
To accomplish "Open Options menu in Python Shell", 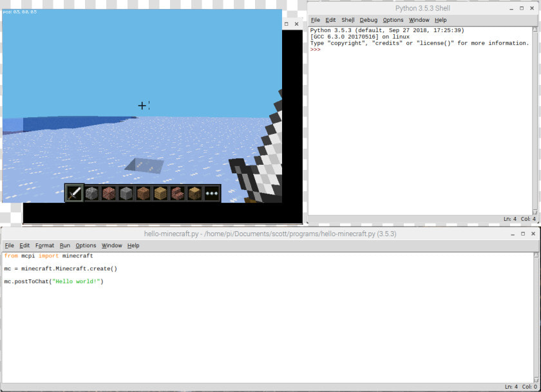I will point(393,20).
